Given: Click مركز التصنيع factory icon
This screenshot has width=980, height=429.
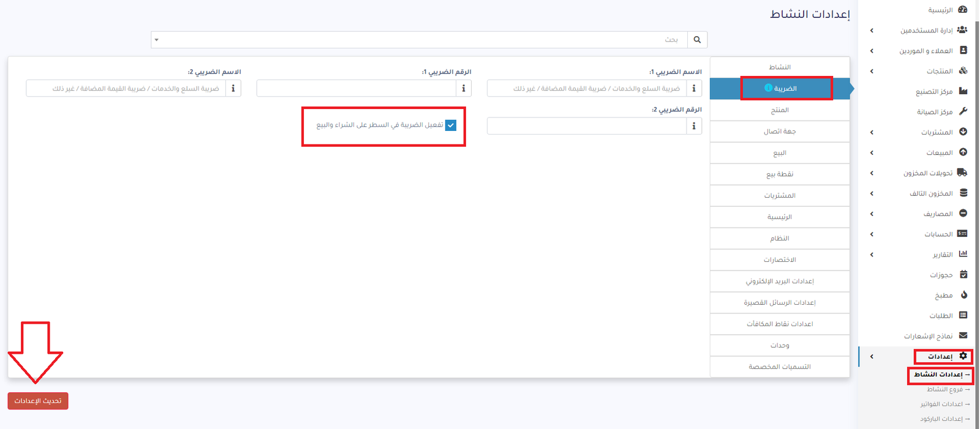Looking at the screenshot, I should (x=963, y=91).
